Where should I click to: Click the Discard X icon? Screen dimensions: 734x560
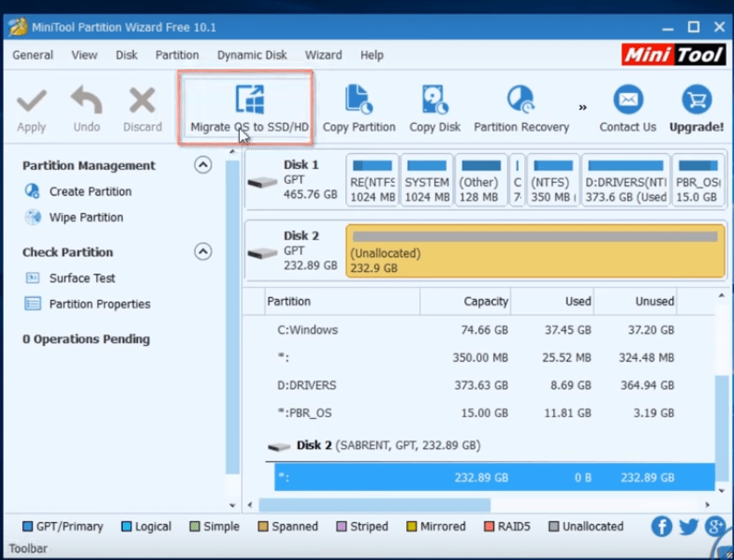tap(142, 101)
